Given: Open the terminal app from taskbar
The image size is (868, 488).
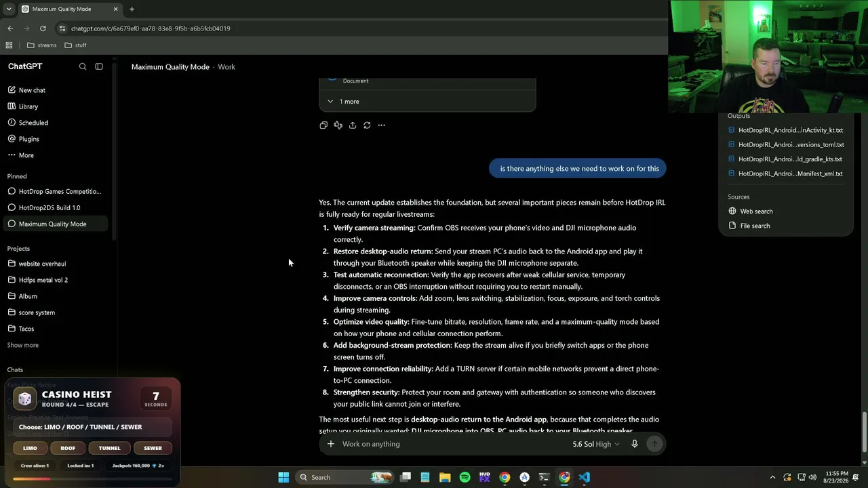Looking at the screenshot, I should point(544,477).
